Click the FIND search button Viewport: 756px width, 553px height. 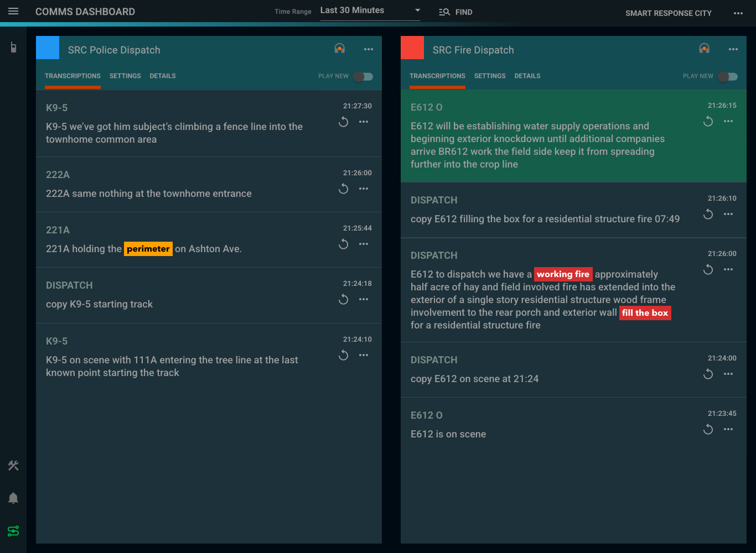click(455, 12)
